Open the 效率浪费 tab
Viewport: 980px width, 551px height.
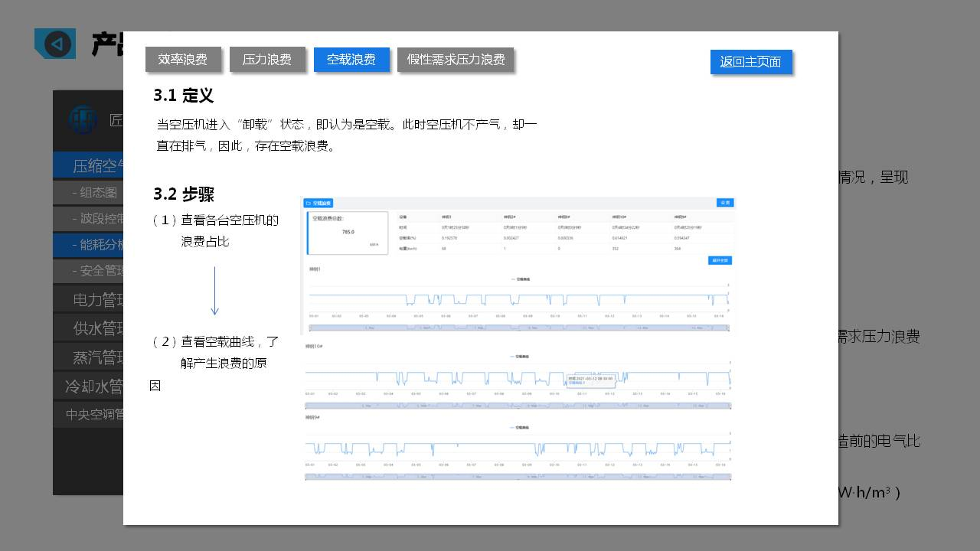(x=182, y=60)
